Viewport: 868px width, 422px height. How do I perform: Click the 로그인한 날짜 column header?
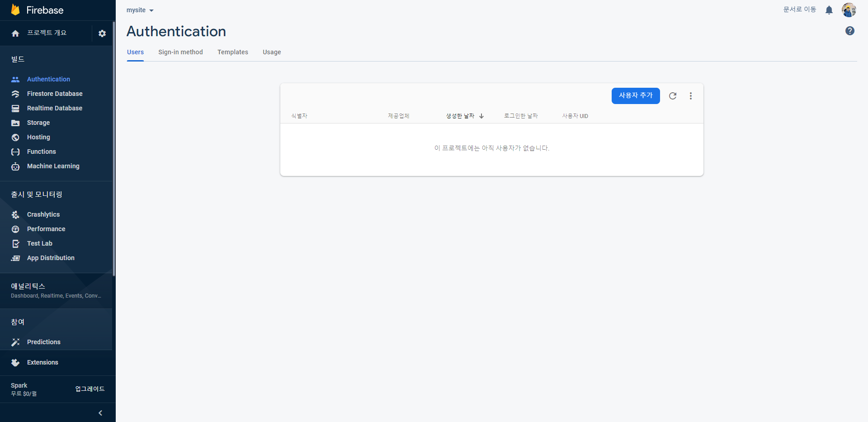tap(521, 116)
